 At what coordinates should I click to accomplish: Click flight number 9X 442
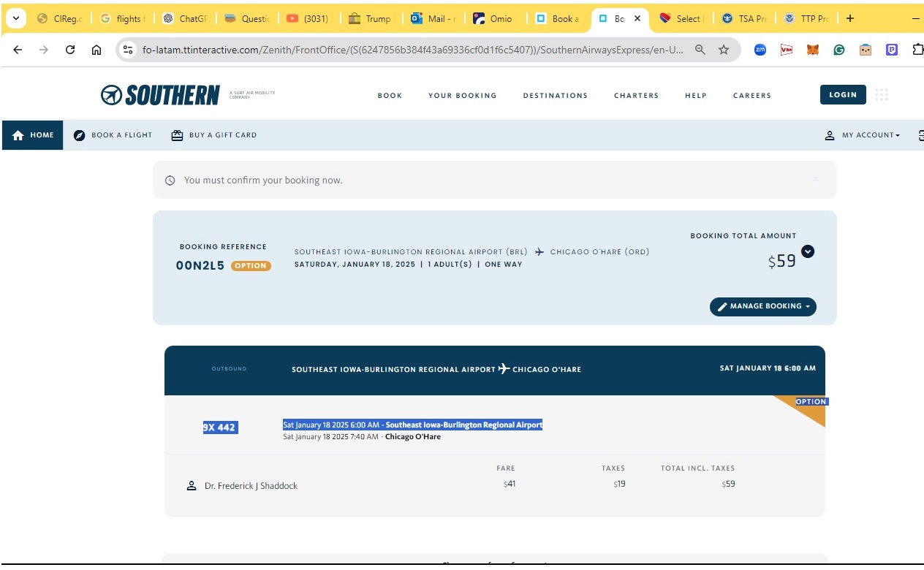coord(220,427)
